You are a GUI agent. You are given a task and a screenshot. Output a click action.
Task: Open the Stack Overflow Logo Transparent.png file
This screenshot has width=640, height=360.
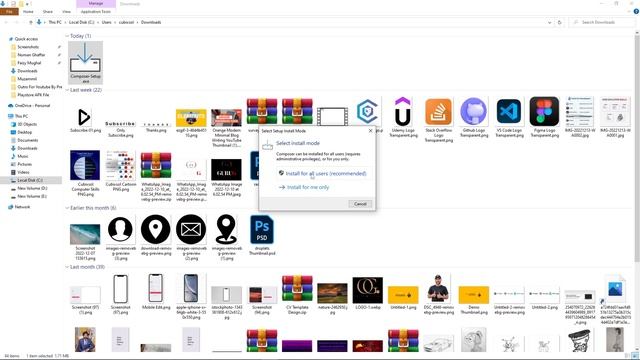point(438,119)
